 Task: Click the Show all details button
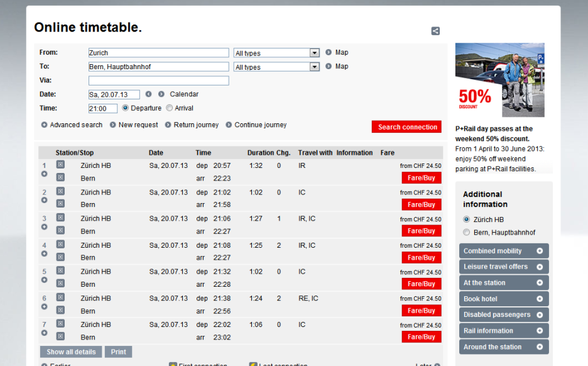[x=71, y=352]
